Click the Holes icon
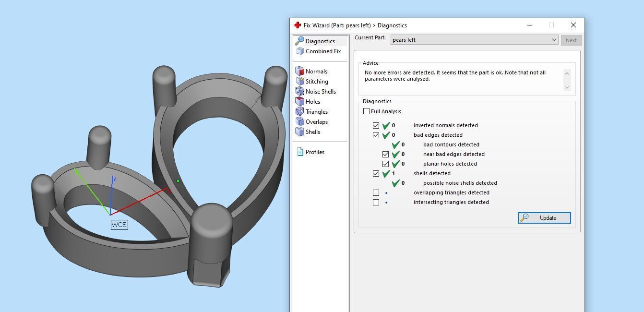 [300, 101]
